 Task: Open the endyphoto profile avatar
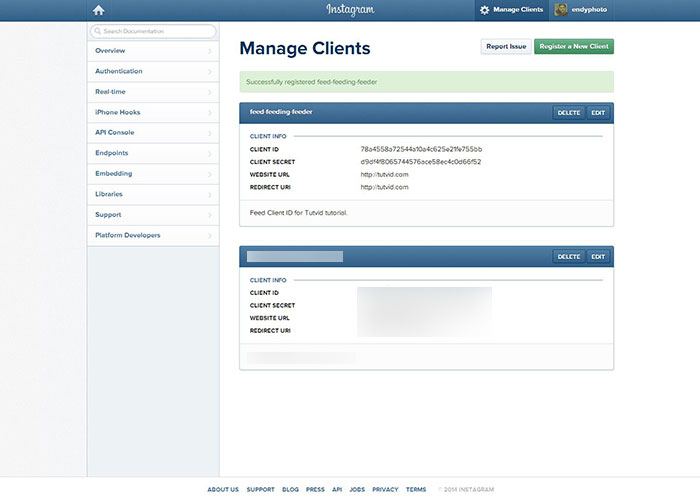pyautogui.click(x=561, y=9)
